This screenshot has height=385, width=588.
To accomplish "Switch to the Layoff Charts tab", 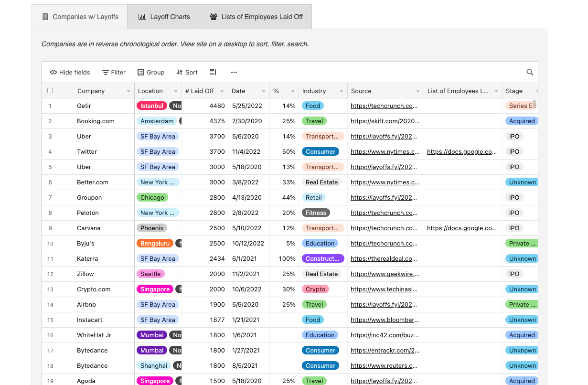I will [x=163, y=17].
